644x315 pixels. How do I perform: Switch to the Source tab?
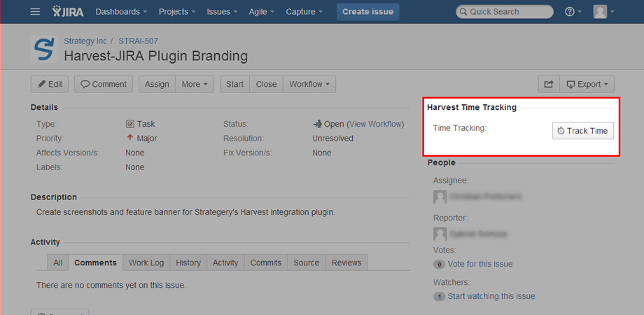(307, 262)
